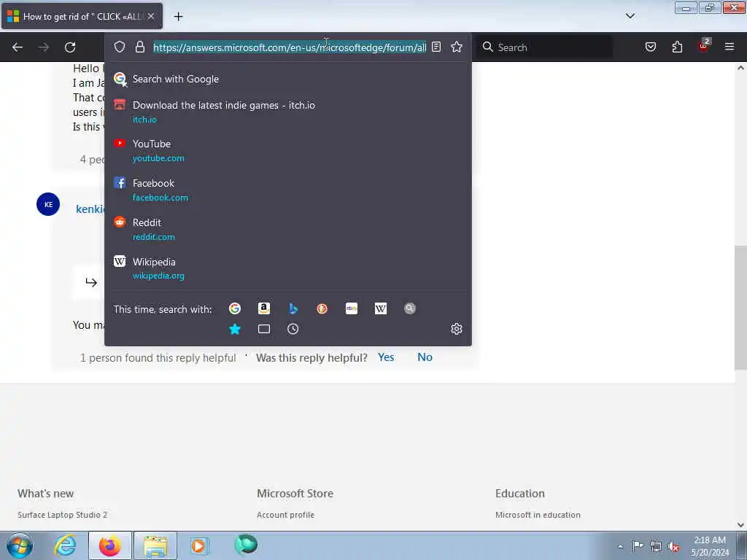Click the Firefox taskbar icon
Viewport: 747px width, 560px height.
click(x=109, y=545)
